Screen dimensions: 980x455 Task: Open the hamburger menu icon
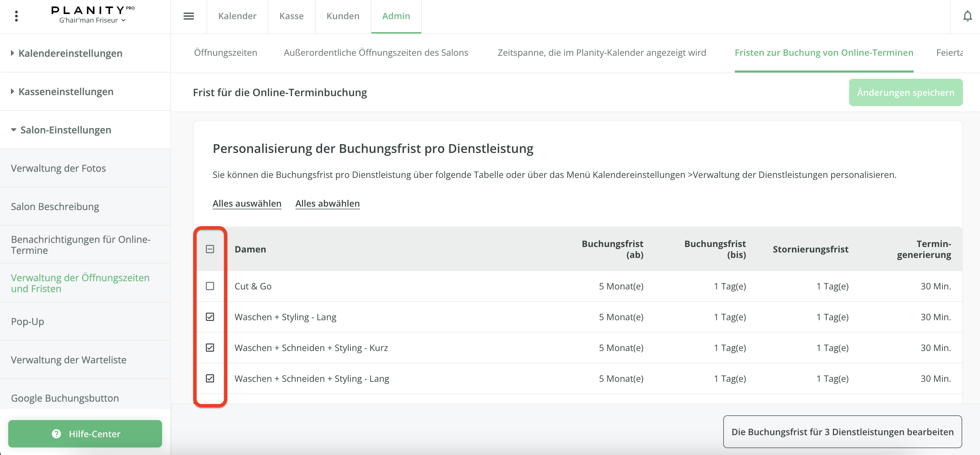coord(189,16)
